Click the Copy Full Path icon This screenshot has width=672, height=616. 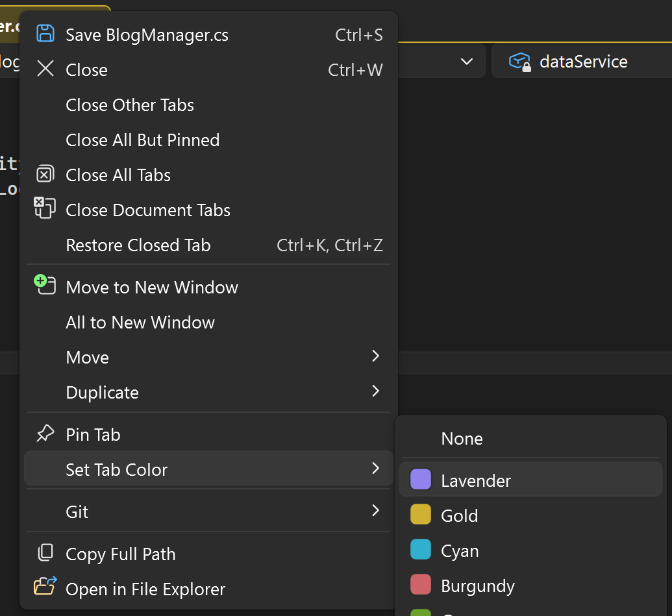45,553
